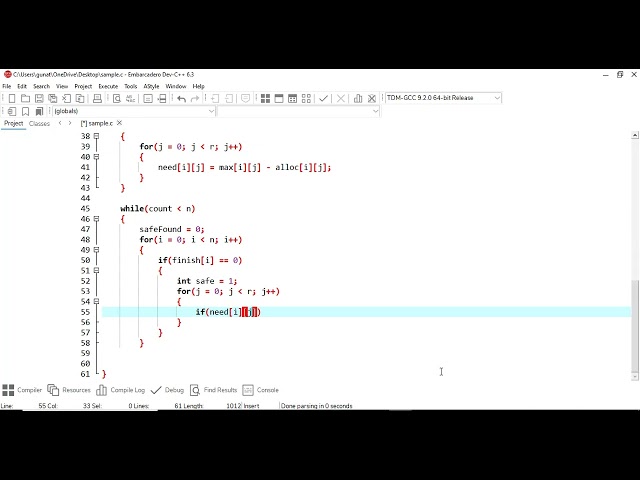Click the Delete profiling information icon
Viewport: 640px width, 480px height.
point(371,98)
